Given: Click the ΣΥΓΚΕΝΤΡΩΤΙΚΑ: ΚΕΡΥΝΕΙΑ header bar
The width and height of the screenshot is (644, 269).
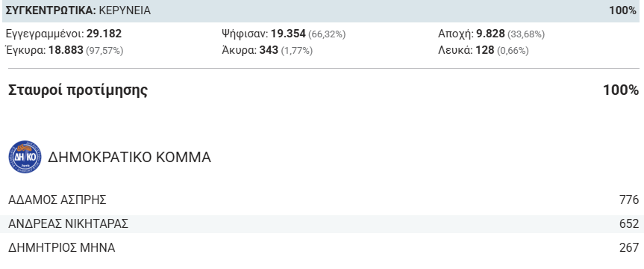Looking at the screenshot, I should pyautogui.click(x=322, y=10).
